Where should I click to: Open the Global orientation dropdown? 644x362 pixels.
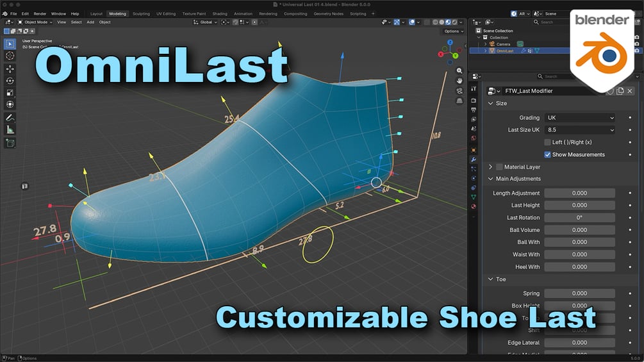tap(205, 22)
